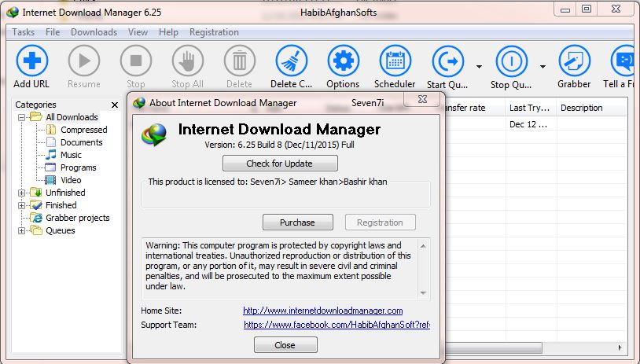The width and height of the screenshot is (640, 364).
Task: Open the Support Team facebook link
Action: [x=337, y=325]
